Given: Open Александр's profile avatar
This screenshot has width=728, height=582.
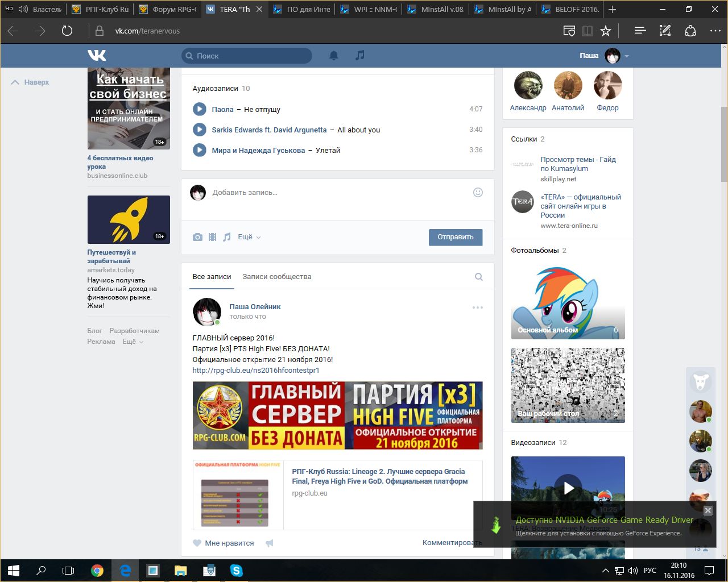Looking at the screenshot, I should click(528, 86).
